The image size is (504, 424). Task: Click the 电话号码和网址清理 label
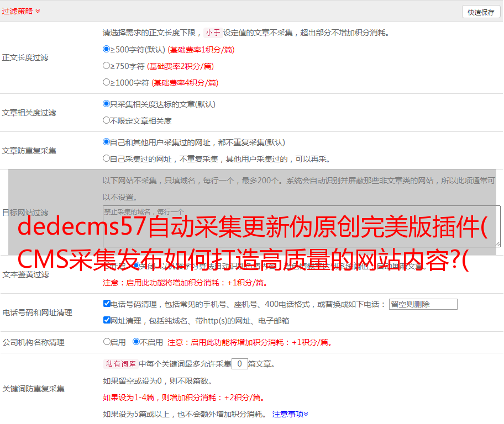(37, 312)
